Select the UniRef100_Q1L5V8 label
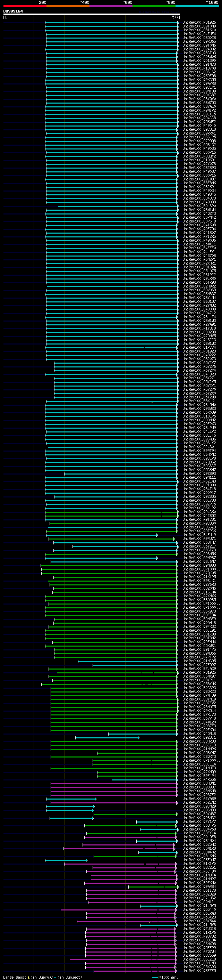Screen dimensions: 222x980 (199, 925)
